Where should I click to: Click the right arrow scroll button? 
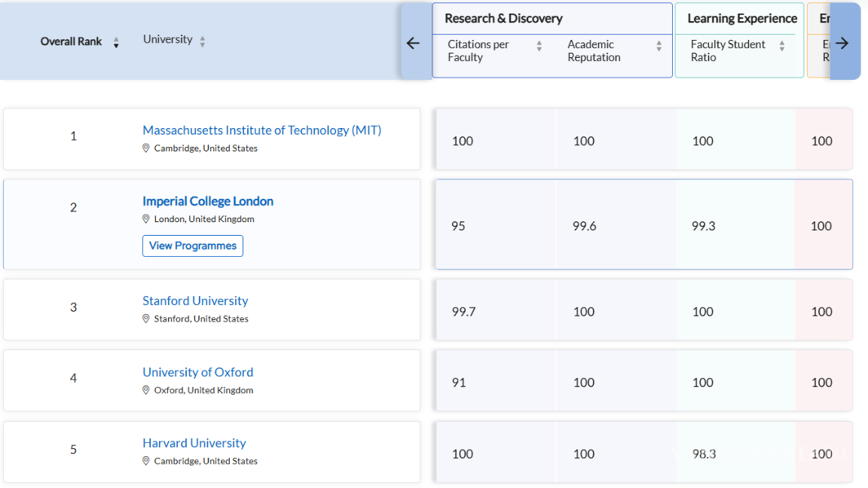(842, 43)
